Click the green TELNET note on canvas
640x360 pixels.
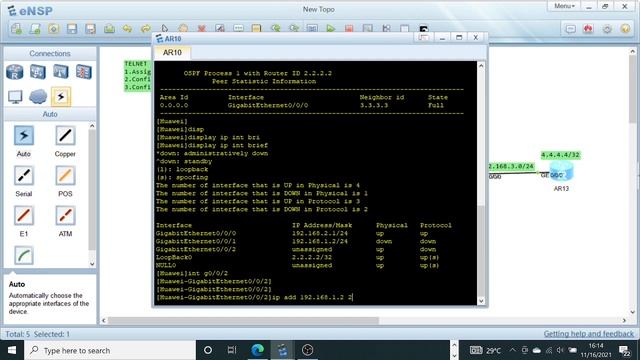138,76
